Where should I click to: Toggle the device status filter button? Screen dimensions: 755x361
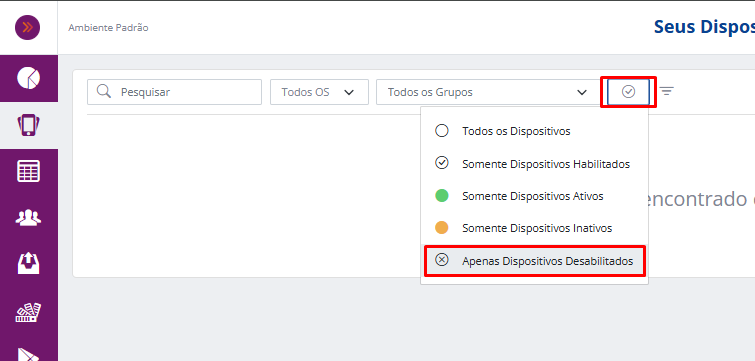coord(628,91)
